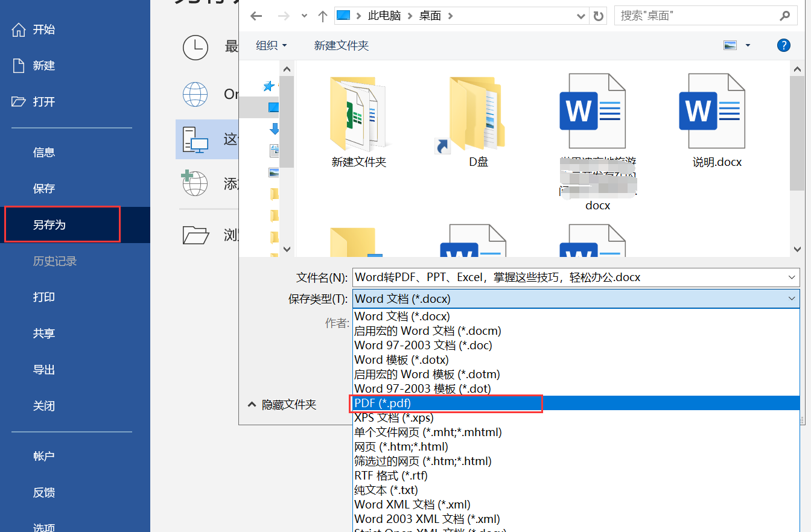Open help with the question-mark icon

[x=783, y=45]
